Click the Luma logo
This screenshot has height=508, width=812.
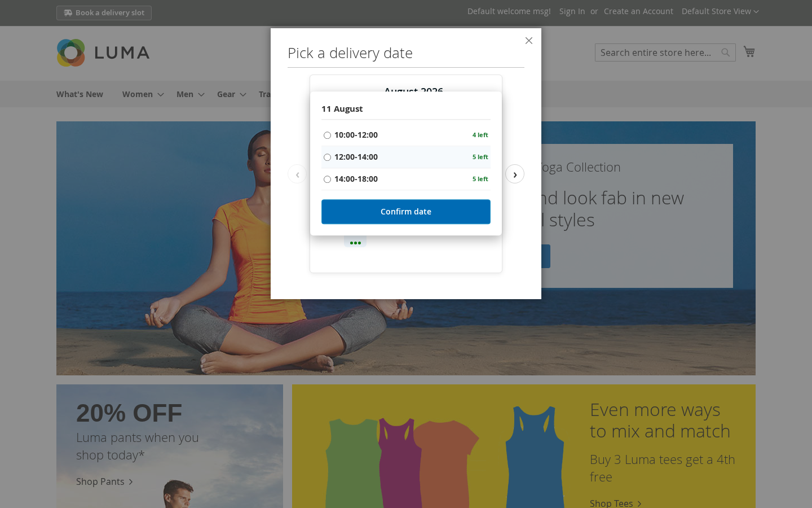103,52
